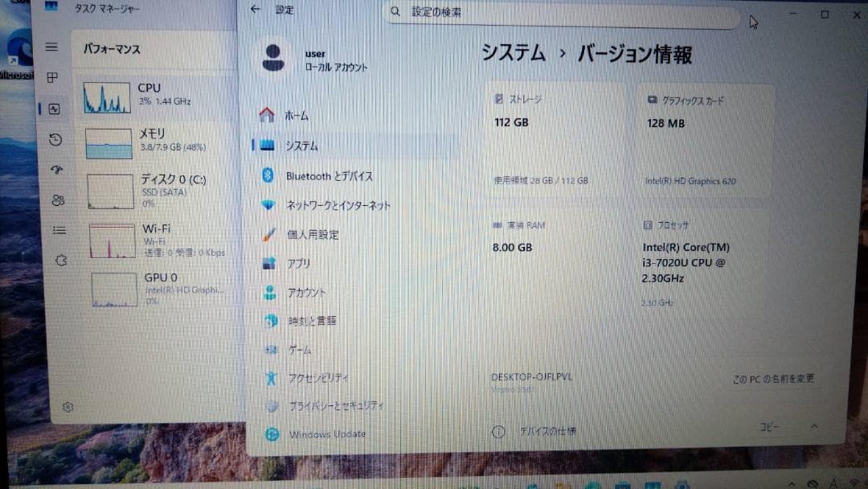Open the グラフィックス カード 128 MB card
This screenshot has height=489, width=868.
click(706, 142)
